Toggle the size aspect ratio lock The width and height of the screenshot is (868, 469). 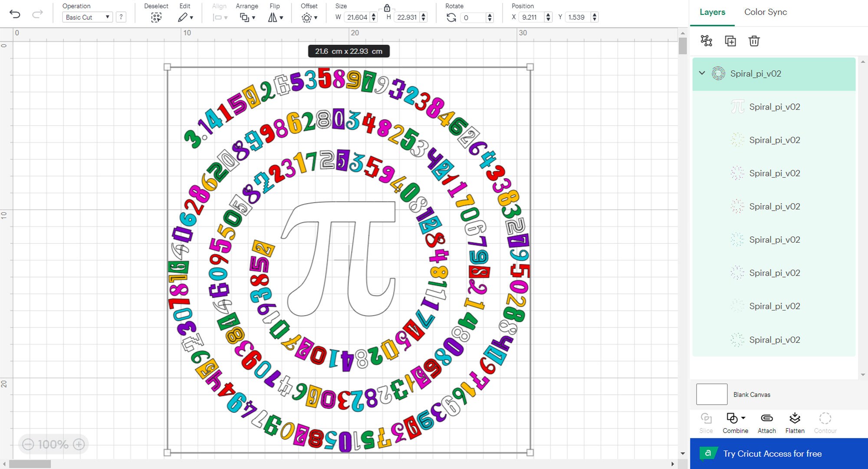pyautogui.click(x=387, y=7)
